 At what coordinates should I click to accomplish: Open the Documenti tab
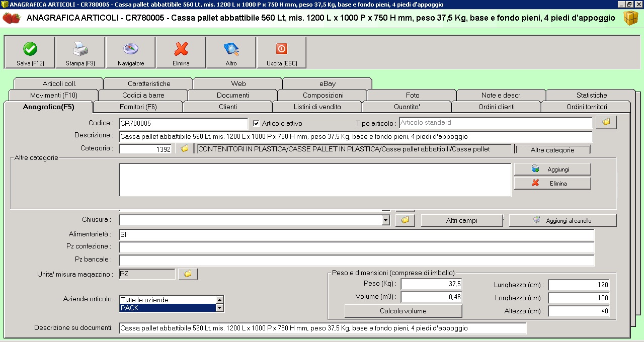pos(232,95)
